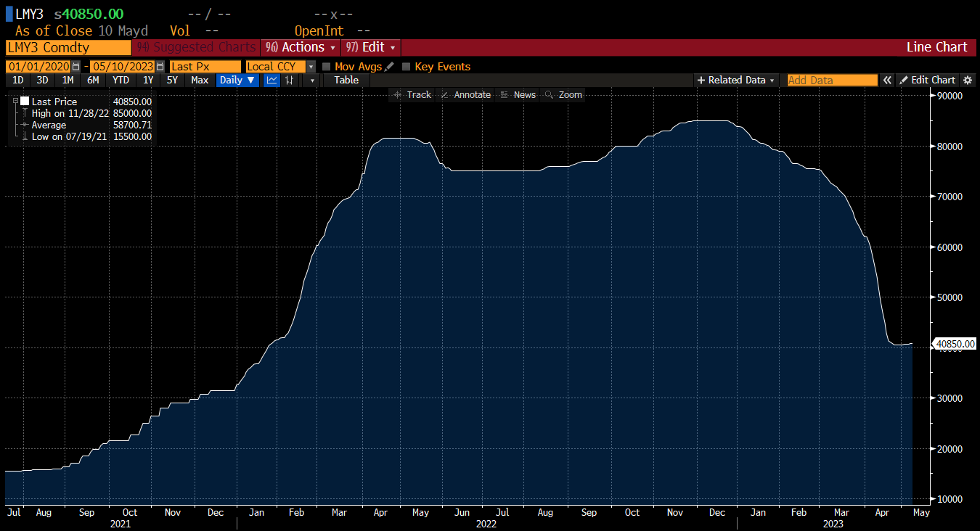Edit moving averages with pencil icon
Image resolution: width=980 pixels, height=531 pixels.
tap(389, 67)
